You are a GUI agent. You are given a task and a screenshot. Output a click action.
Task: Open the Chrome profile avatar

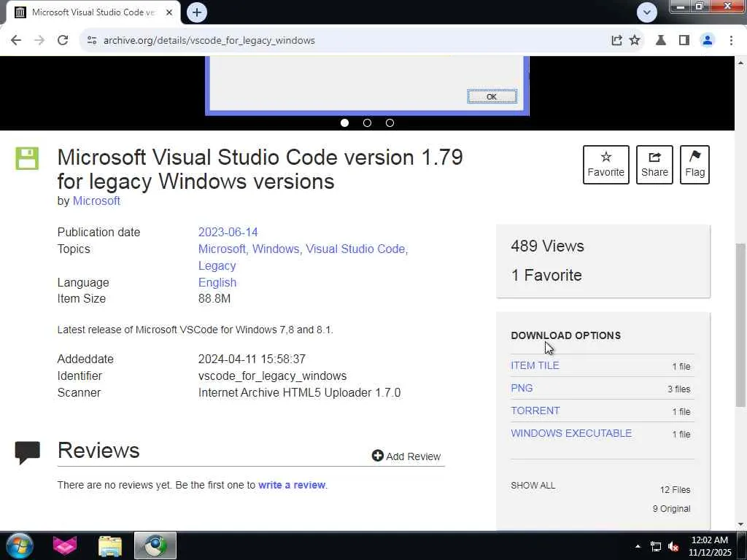[708, 41]
